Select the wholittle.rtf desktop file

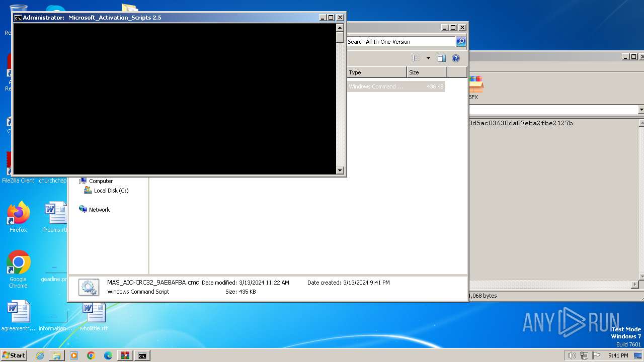coord(94,316)
